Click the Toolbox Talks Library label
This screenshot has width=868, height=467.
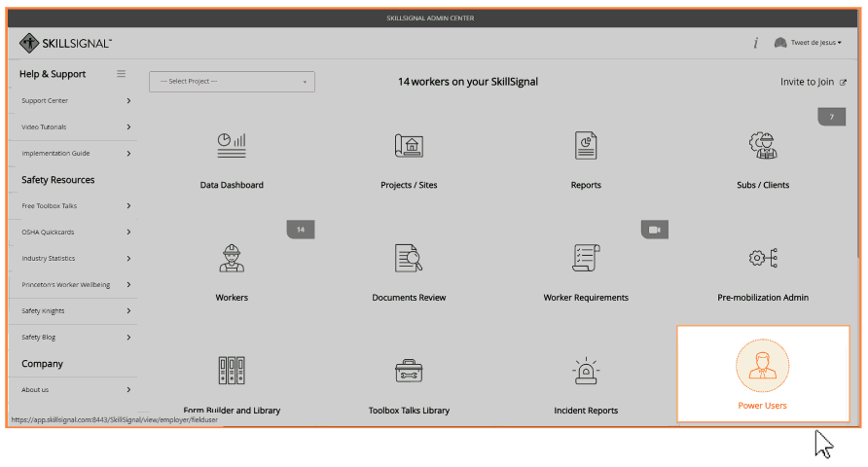coord(409,411)
